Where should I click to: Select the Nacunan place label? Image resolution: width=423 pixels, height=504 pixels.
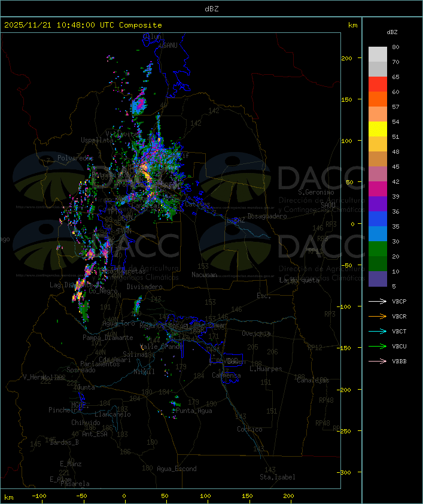pos(204,275)
